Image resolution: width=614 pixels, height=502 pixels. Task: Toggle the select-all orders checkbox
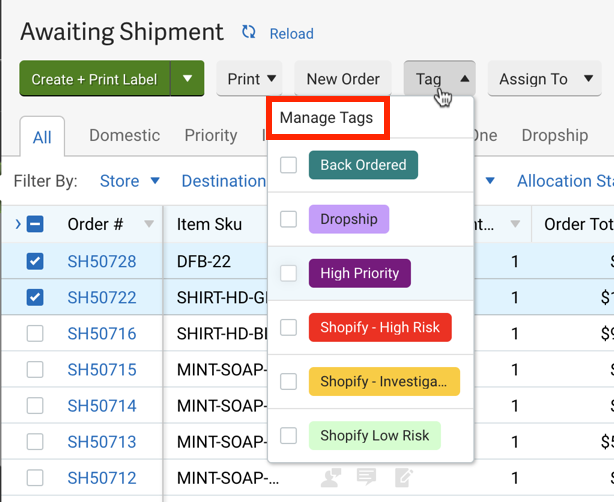coord(35,224)
